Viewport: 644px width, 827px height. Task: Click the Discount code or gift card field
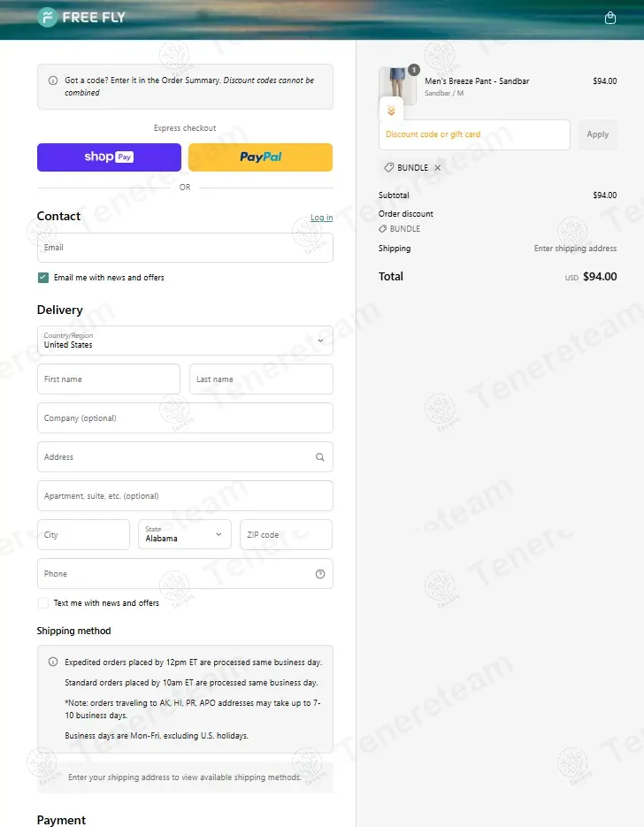[474, 134]
